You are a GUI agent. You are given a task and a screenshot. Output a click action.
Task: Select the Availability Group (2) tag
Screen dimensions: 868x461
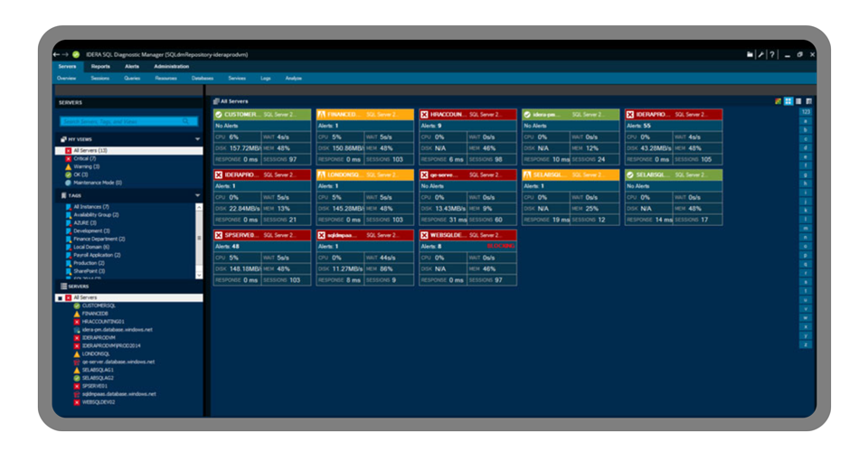tap(97, 215)
